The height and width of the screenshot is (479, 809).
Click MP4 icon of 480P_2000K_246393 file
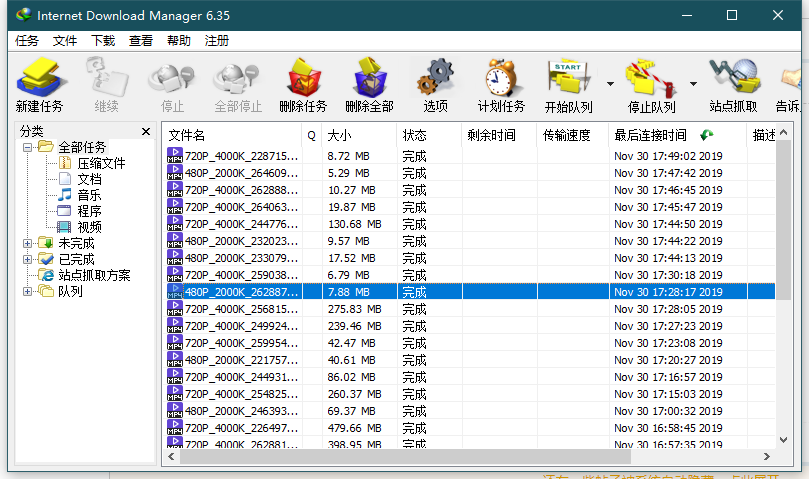pos(174,411)
